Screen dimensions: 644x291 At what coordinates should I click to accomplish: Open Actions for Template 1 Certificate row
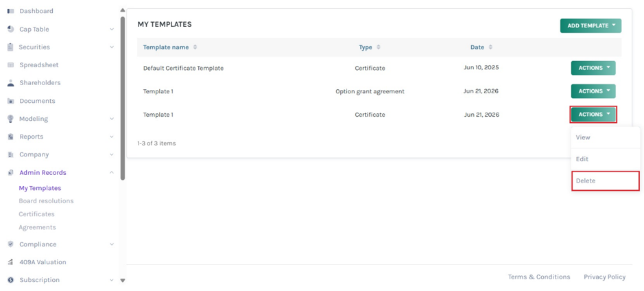click(x=593, y=115)
